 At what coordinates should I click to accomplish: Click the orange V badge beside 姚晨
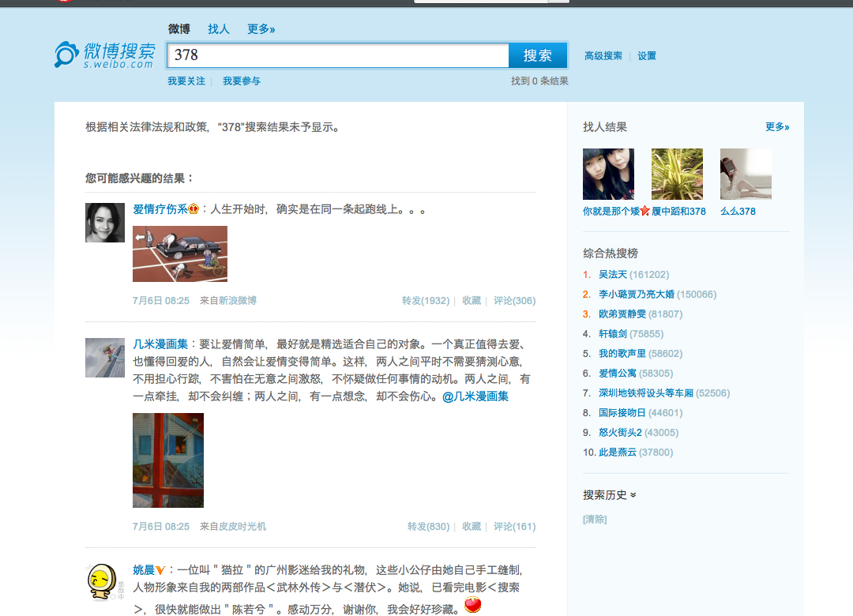[x=160, y=570]
